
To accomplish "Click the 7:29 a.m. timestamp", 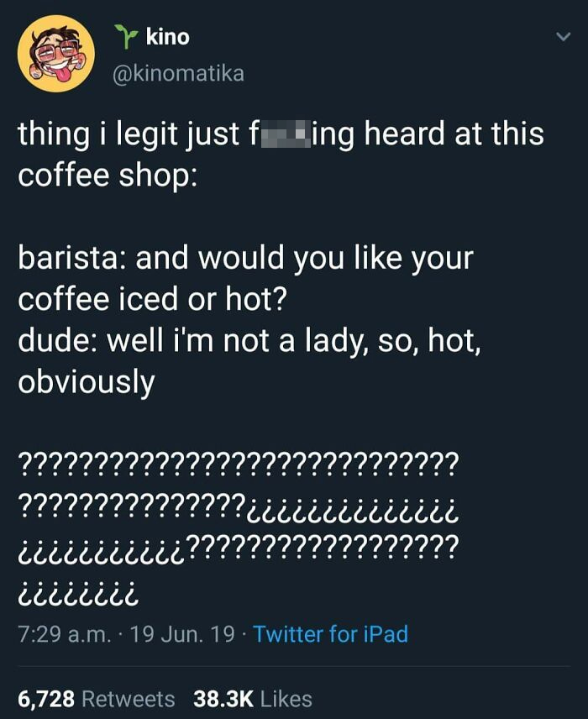I will 63,635.
